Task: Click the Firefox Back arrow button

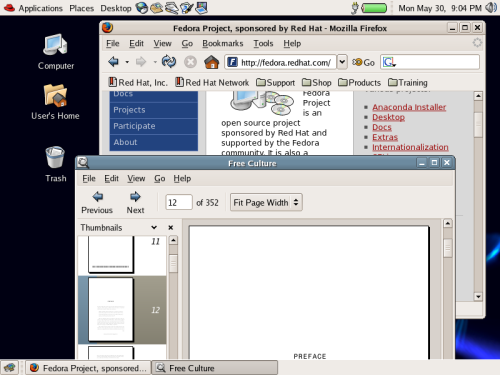Action: 113,62
